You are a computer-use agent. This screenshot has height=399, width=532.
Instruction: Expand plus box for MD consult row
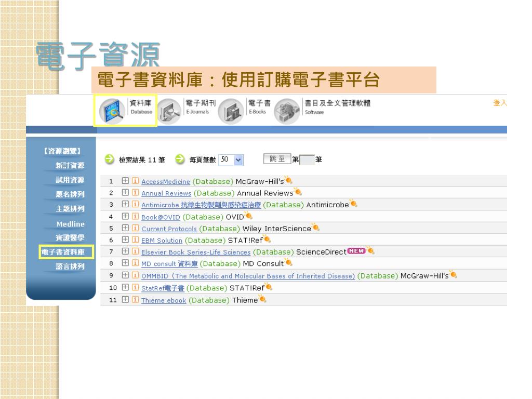pyautogui.click(x=125, y=263)
